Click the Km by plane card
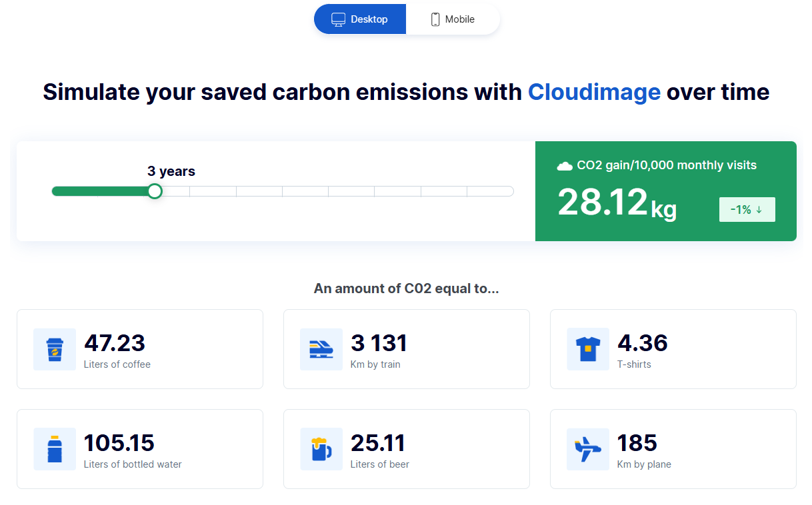 [673, 448]
